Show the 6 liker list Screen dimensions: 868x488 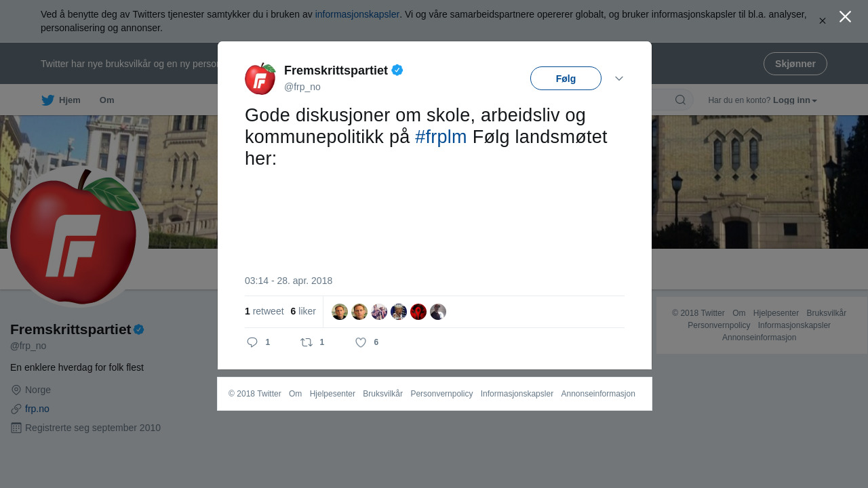[x=303, y=311]
